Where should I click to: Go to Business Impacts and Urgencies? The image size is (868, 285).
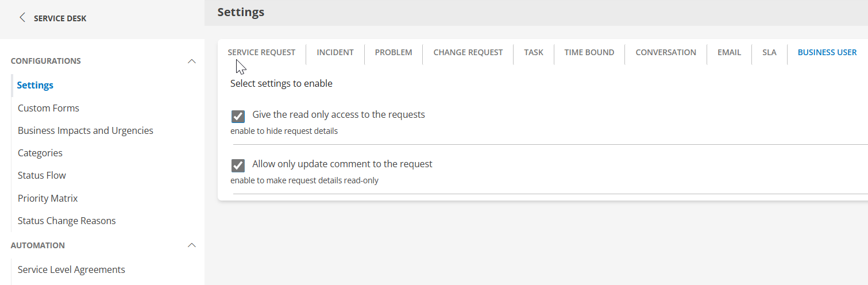[x=86, y=130]
